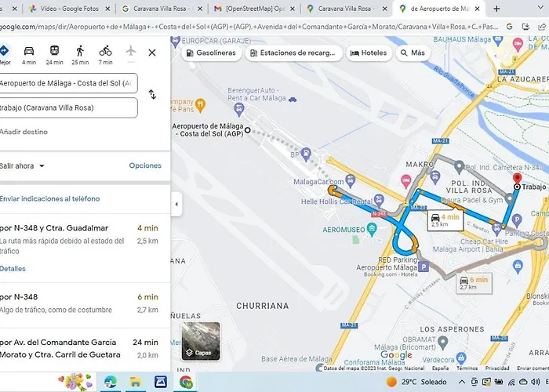Click the 6 min alternative route label
Image resolution: width=549 pixels, height=392 pixels.
click(x=474, y=283)
